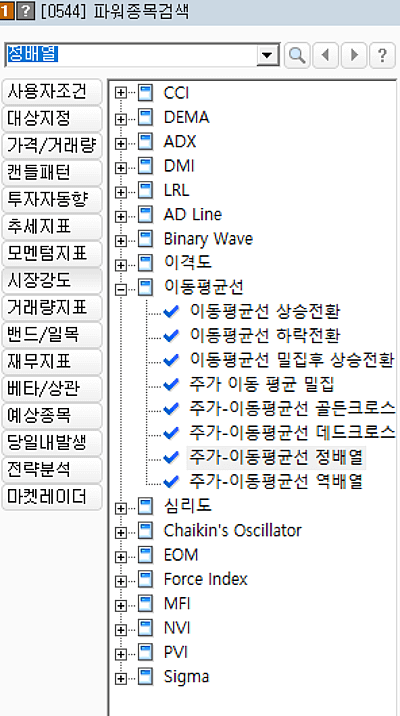Select 주가-이동평균선 정배열 condition

point(276,458)
